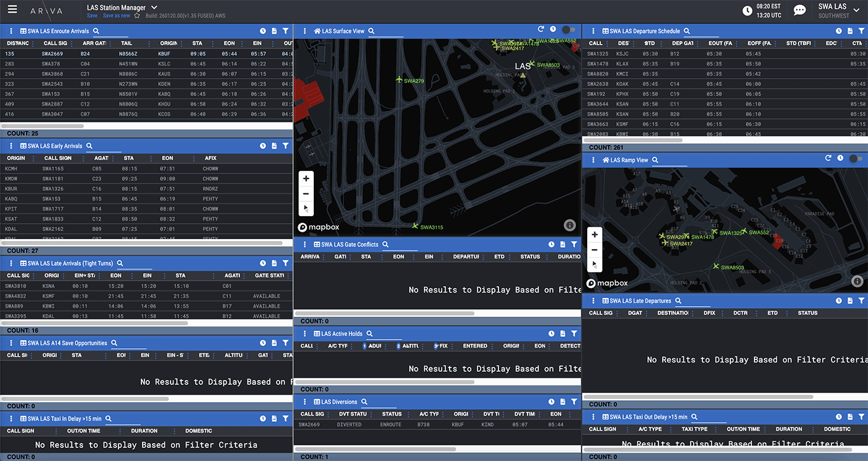Expand the SWA LAS station selector
This screenshot has width=868, height=461.
click(x=856, y=11)
